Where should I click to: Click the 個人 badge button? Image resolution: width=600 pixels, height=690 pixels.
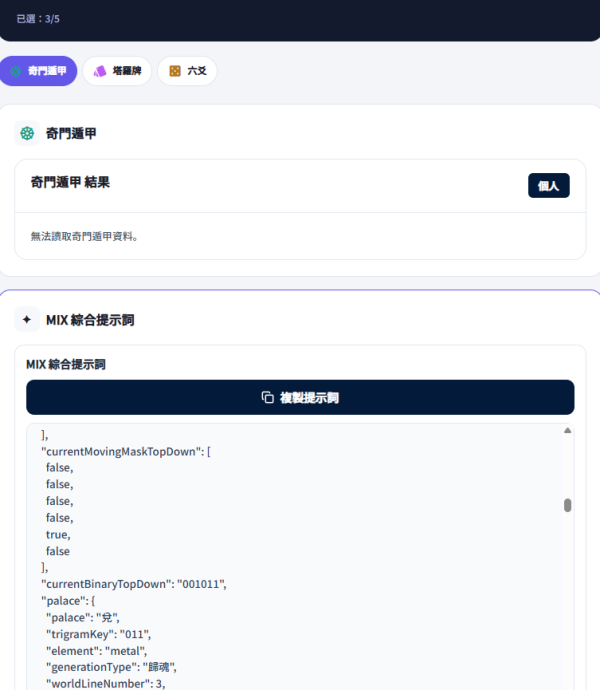[548, 186]
